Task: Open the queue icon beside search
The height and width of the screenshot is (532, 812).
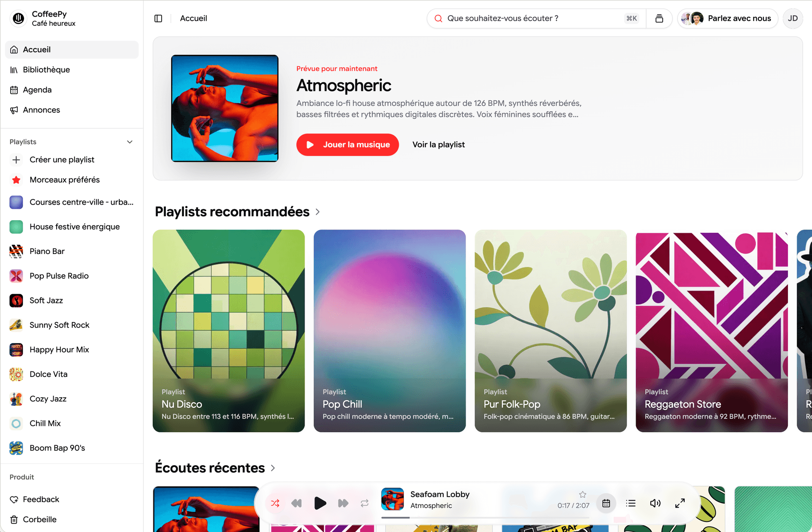Action: click(659, 19)
